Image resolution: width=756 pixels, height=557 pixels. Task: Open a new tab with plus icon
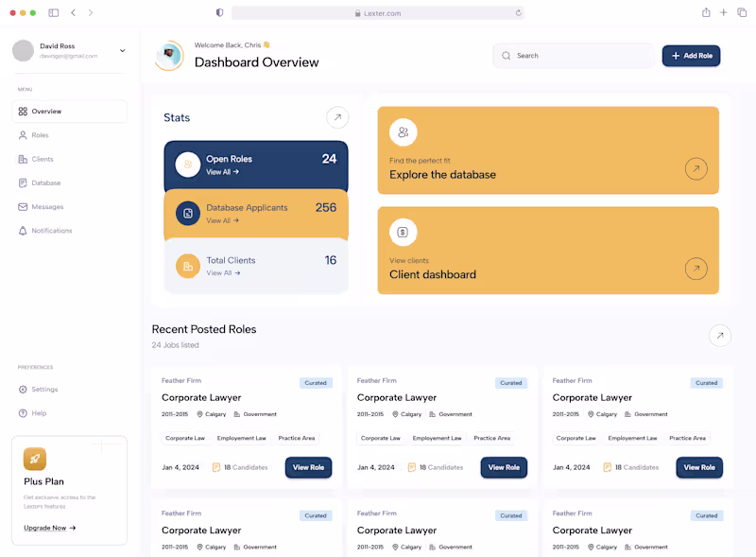tap(723, 13)
